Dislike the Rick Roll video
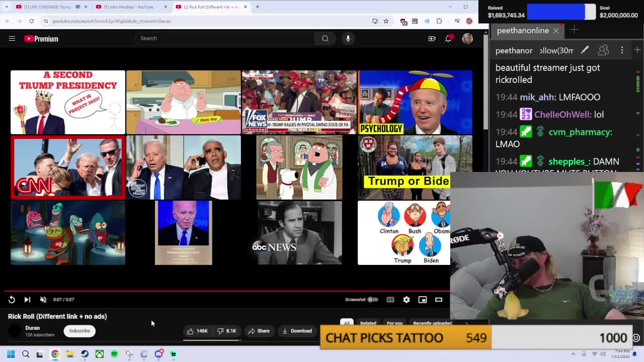644x362 pixels. (226, 331)
